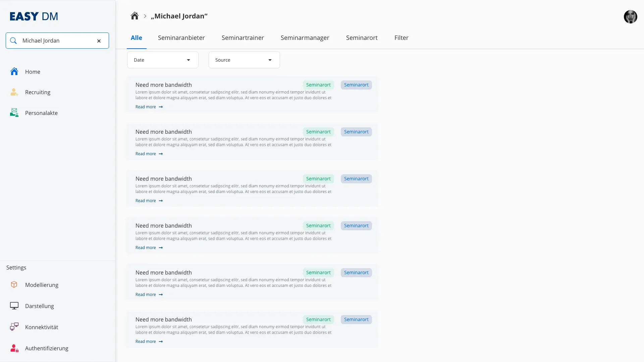Switch to the Seminaranbieter tab
Image resolution: width=644 pixels, height=362 pixels.
(x=181, y=38)
